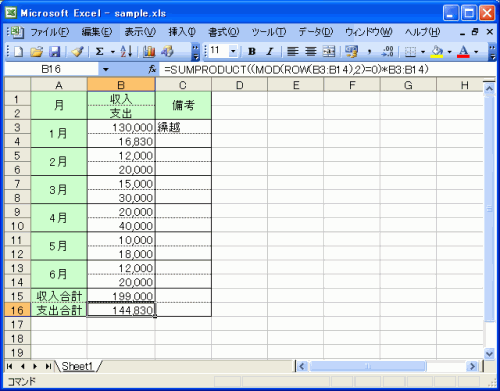Image resolution: width=500 pixels, height=391 pixels.
Task: Apply center alignment with the center icon
Action: [311, 52]
